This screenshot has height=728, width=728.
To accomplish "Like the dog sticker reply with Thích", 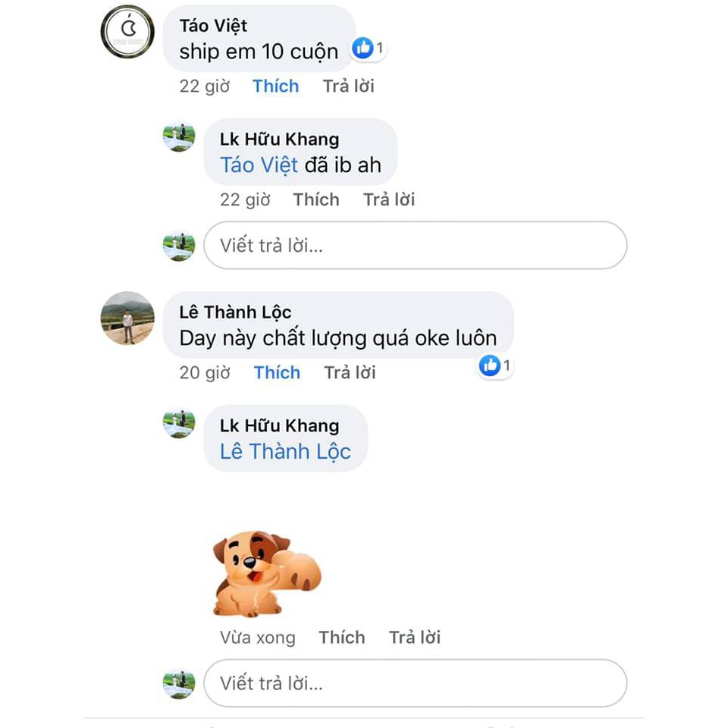I will (342, 638).
